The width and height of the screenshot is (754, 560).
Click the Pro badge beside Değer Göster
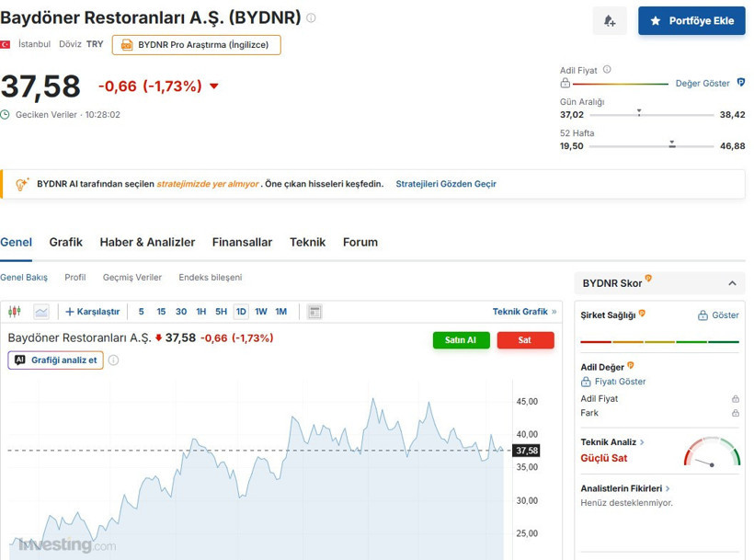click(740, 82)
